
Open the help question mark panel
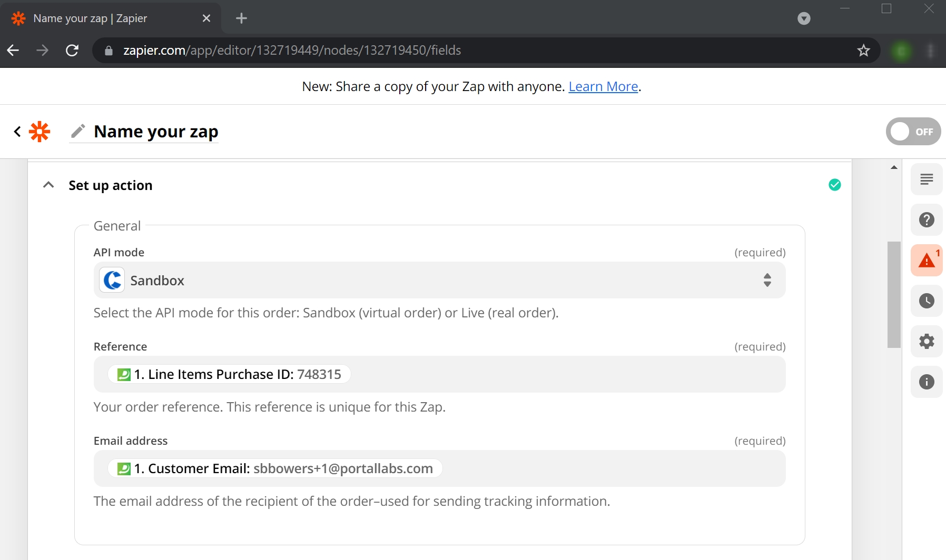(927, 220)
